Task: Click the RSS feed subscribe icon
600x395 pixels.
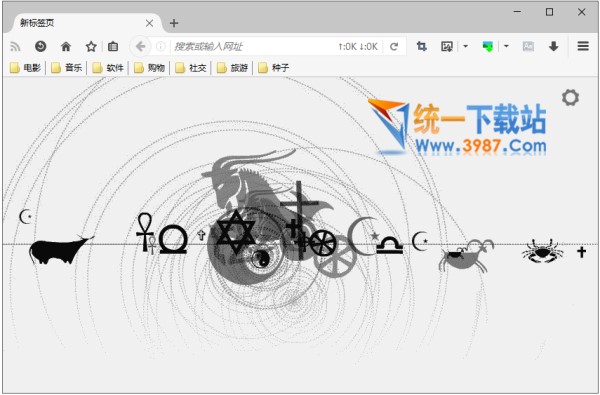Action: pyautogui.click(x=15, y=47)
